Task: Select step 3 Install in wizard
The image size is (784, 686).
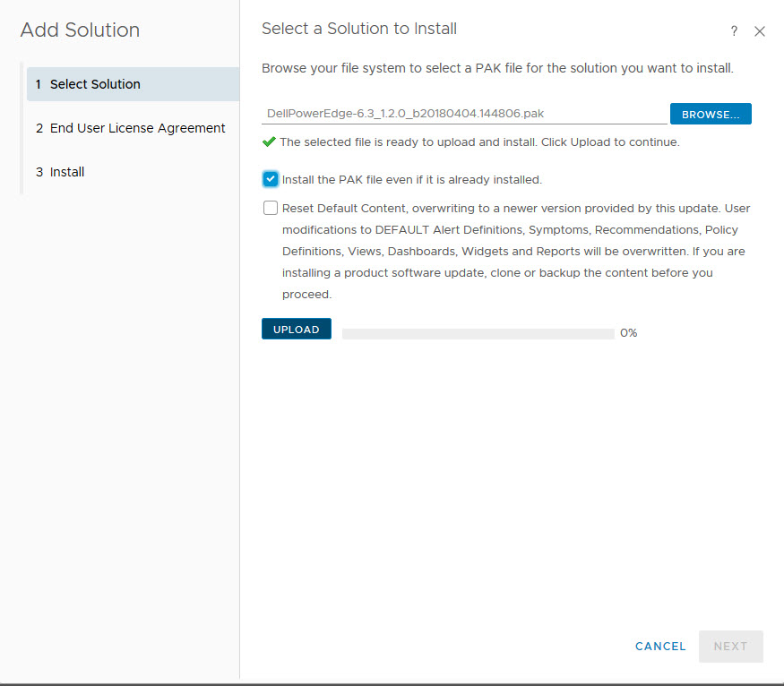Action: [67, 172]
